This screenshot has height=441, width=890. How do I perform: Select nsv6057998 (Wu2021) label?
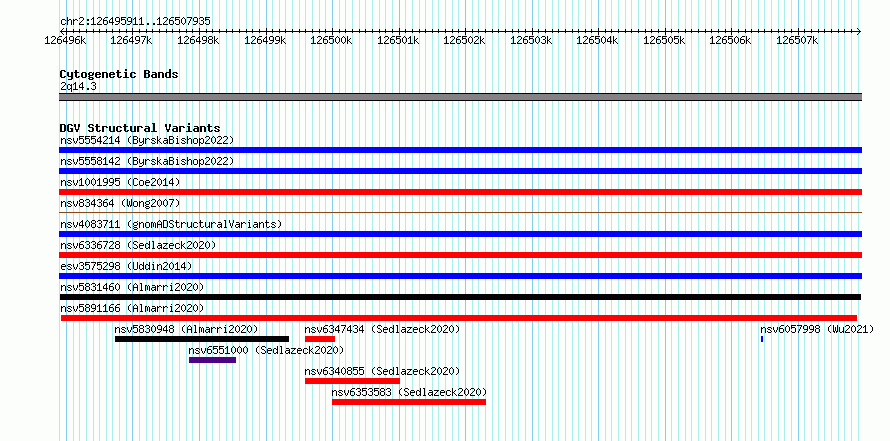point(817,329)
